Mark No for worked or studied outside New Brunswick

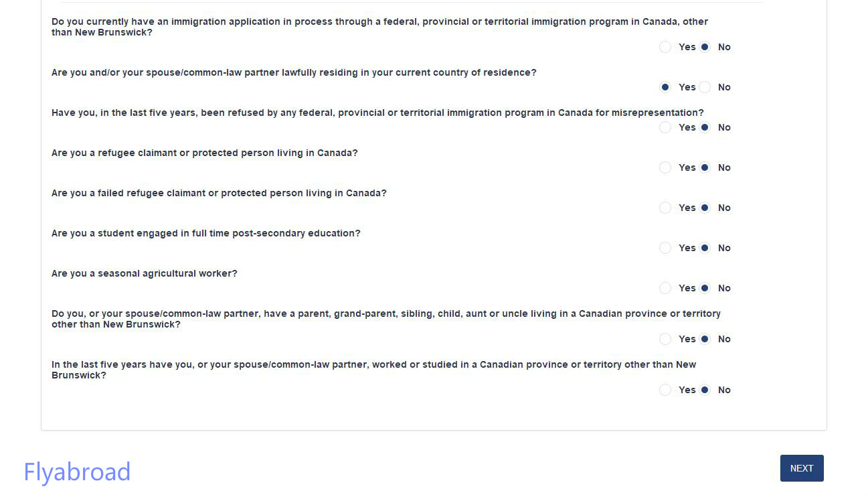[x=705, y=390]
